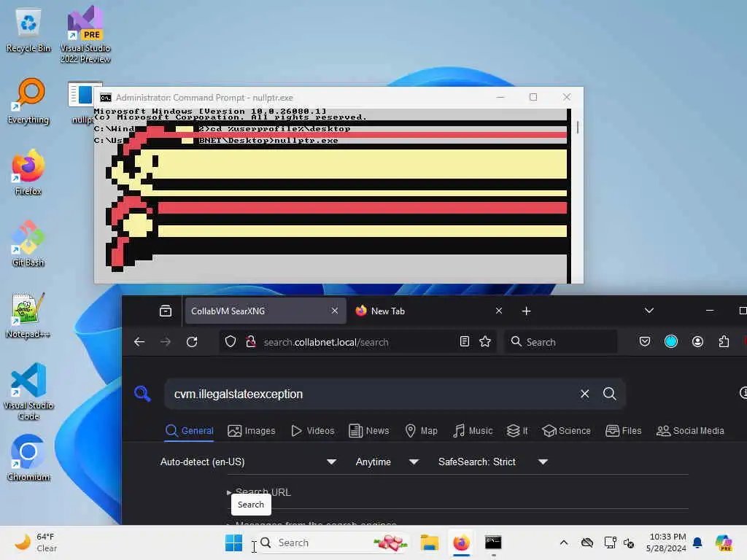Click the Firefox toolbar Search box

coord(561,342)
